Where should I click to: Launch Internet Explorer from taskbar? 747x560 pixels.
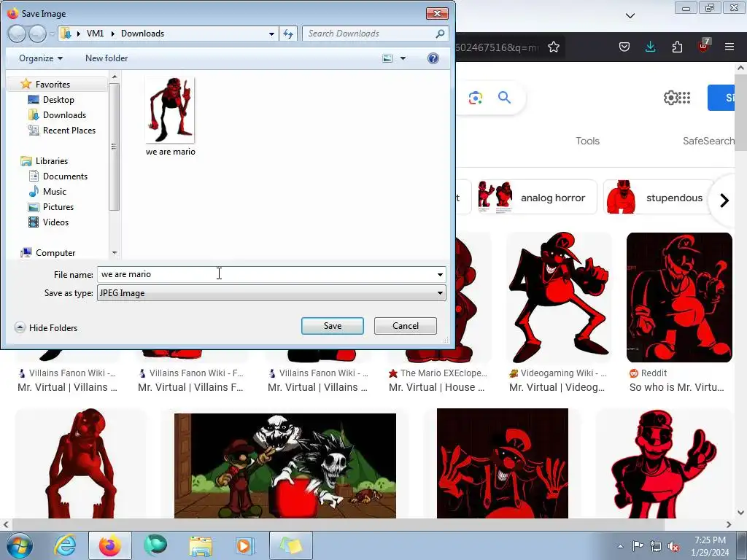(x=65, y=545)
